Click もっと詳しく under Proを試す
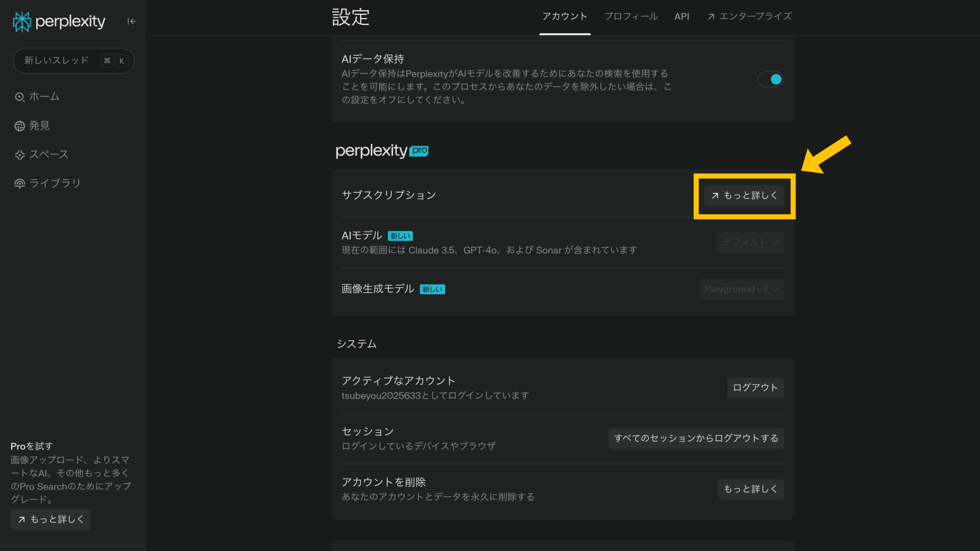The image size is (980, 551). pos(50,519)
